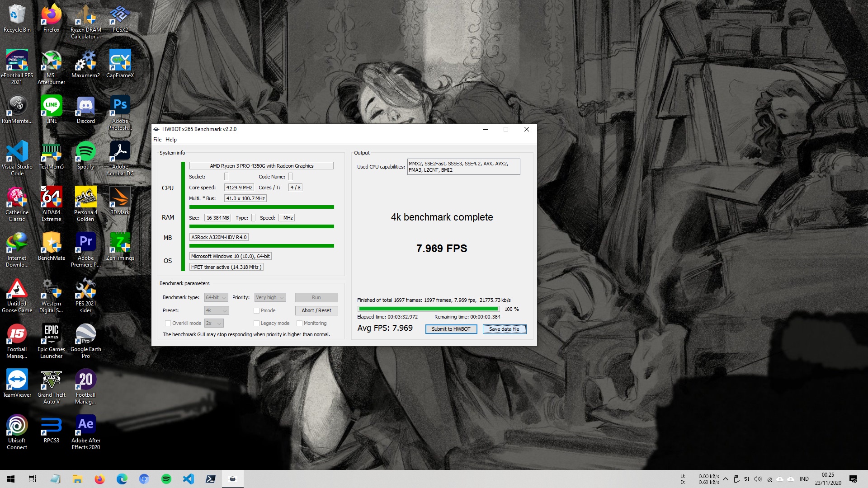Click the Submit to HWBOT button
The width and height of the screenshot is (868, 488).
point(451,329)
